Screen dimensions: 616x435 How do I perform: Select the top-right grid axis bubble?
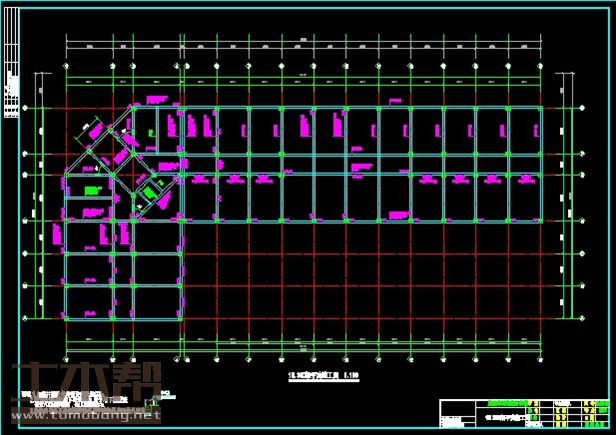[x=542, y=67]
